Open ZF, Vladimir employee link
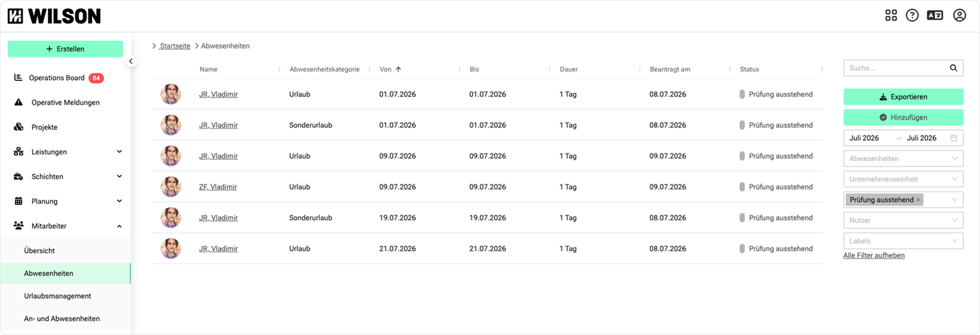Screen dimensions: 980x335 click(x=218, y=187)
